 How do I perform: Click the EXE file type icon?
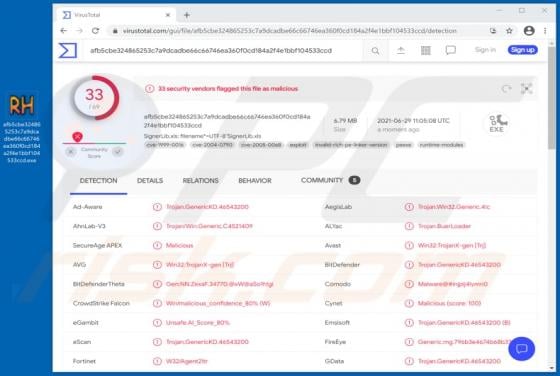(x=498, y=124)
